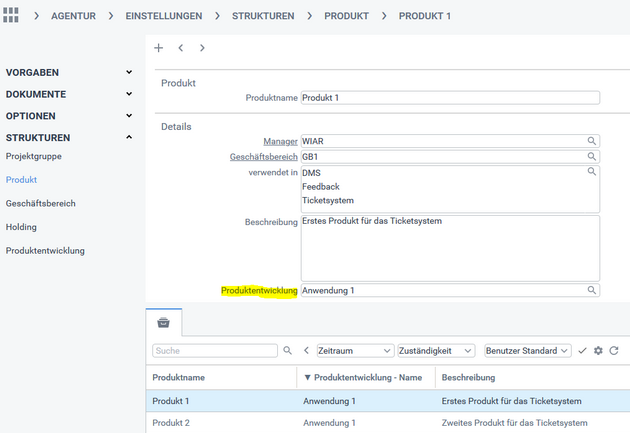The width and height of the screenshot is (630, 433).
Task: Open the Benutzer Standard dropdown
Action: tap(527, 351)
